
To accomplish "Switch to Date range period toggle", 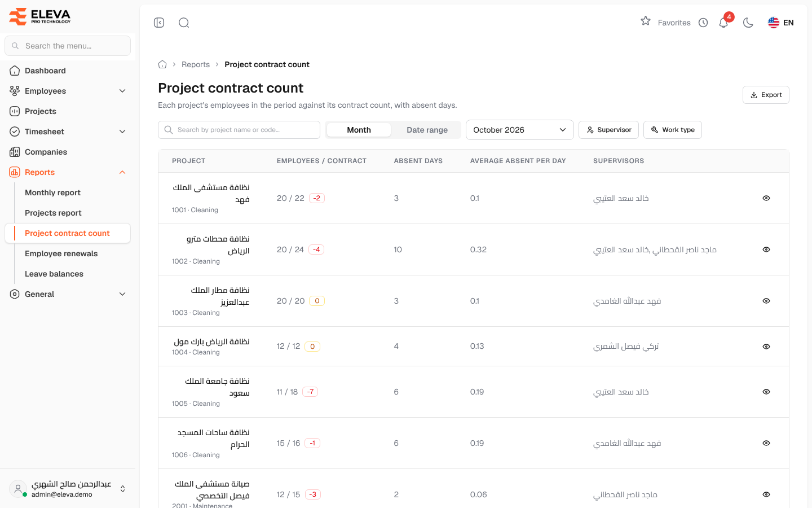I will click(427, 130).
